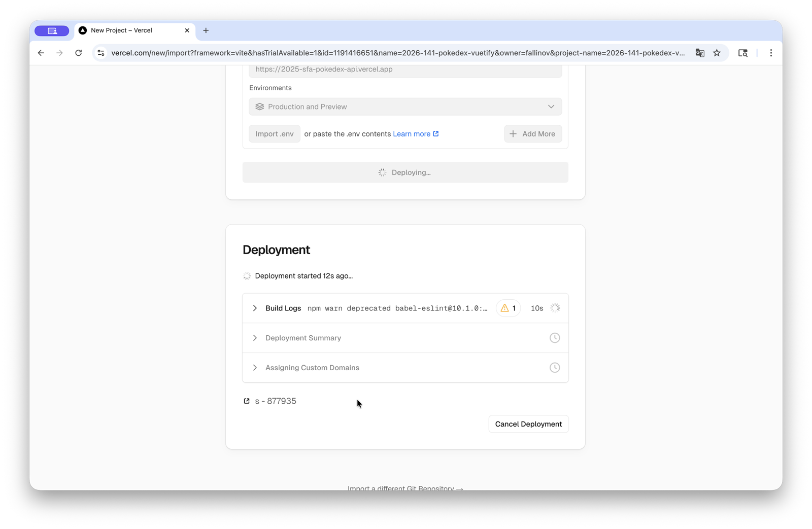812x529 pixels.
Task: Open Chrome's three-dot menu
Action: 771,53
